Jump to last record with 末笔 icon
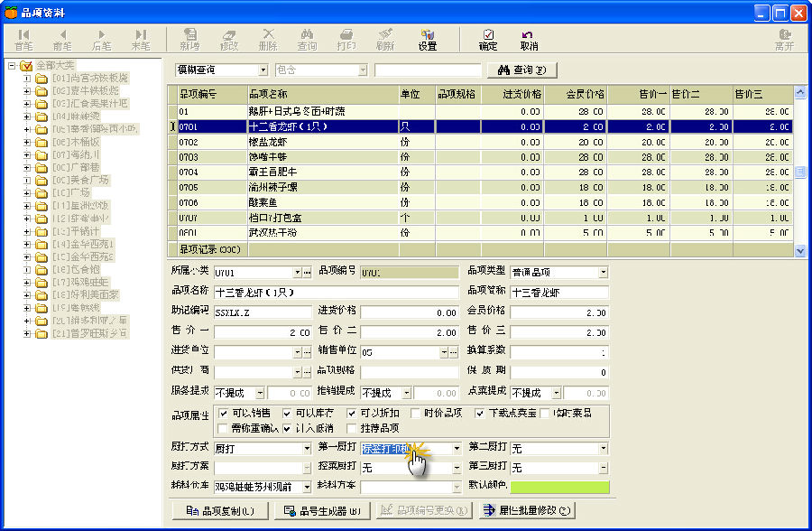The image size is (812, 531). pos(141,39)
